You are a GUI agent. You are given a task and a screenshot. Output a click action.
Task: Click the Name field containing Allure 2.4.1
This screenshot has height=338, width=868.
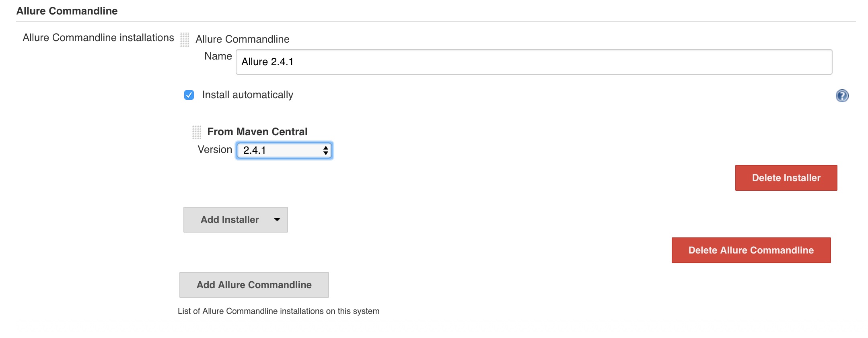point(534,62)
